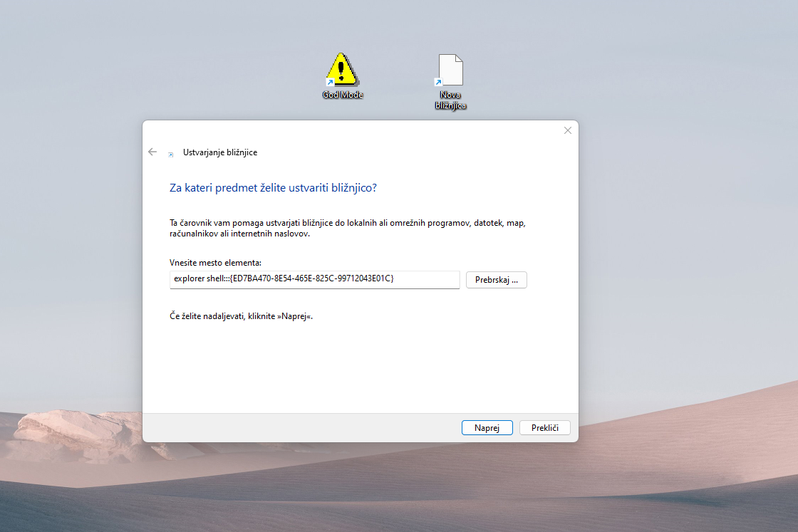
Task: Click the Če želite nadaljevati instruction text
Action: pyautogui.click(x=242, y=316)
